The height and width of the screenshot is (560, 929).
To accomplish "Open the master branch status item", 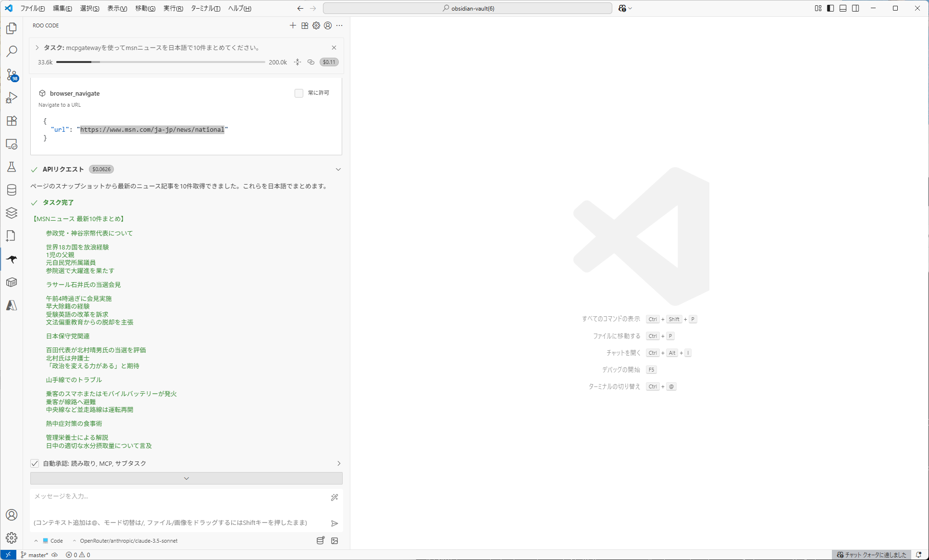I will click(35, 555).
